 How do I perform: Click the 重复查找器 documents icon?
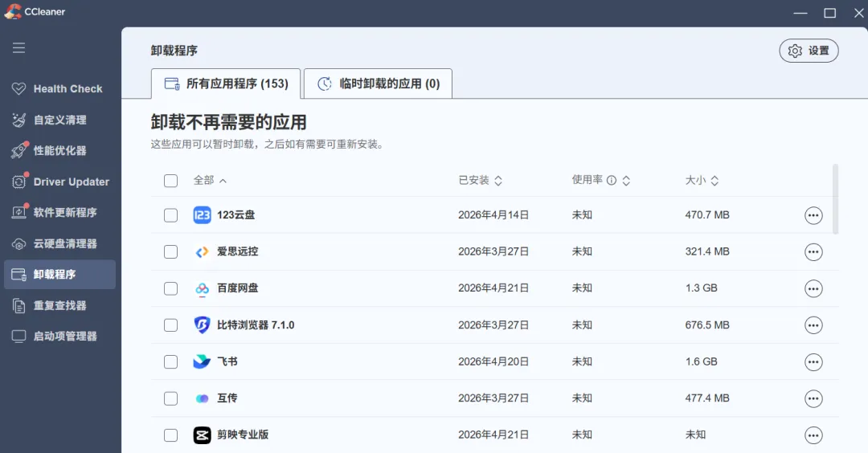coord(18,305)
